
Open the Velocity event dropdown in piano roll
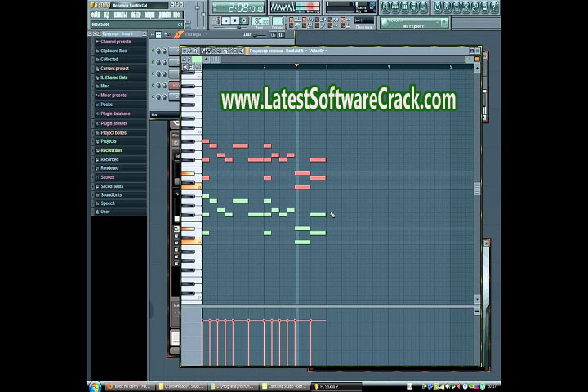click(318, 51)
